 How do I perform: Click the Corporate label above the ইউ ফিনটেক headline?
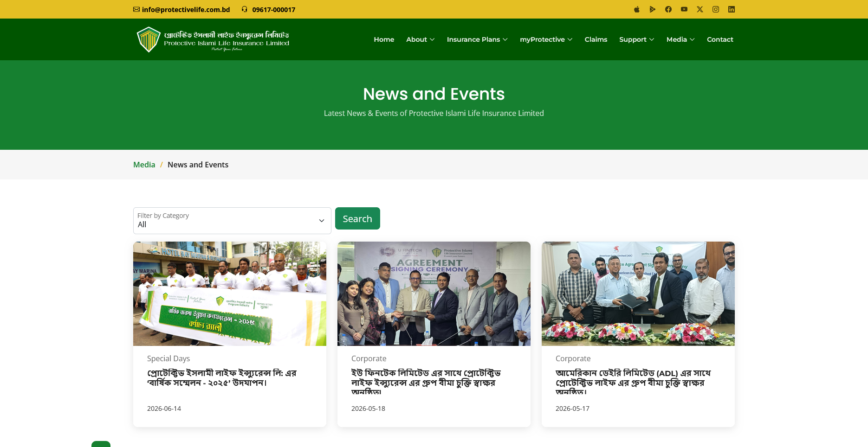(369, 358)
